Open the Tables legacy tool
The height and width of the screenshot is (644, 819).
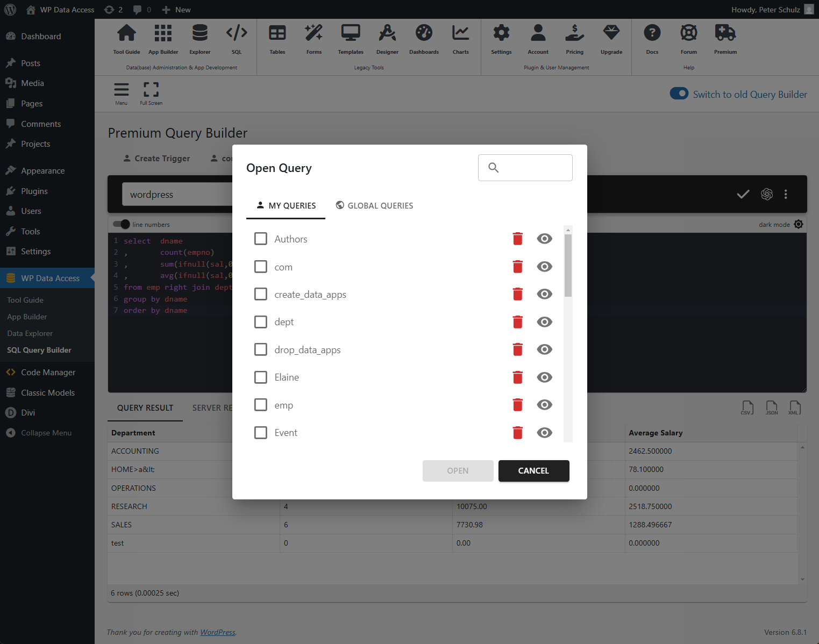(277, 33)
